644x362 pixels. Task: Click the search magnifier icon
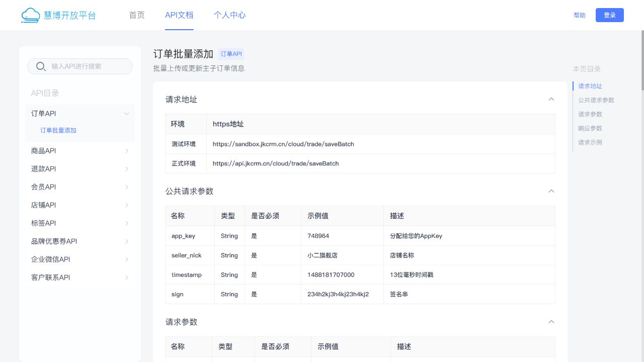pos(41,66)
